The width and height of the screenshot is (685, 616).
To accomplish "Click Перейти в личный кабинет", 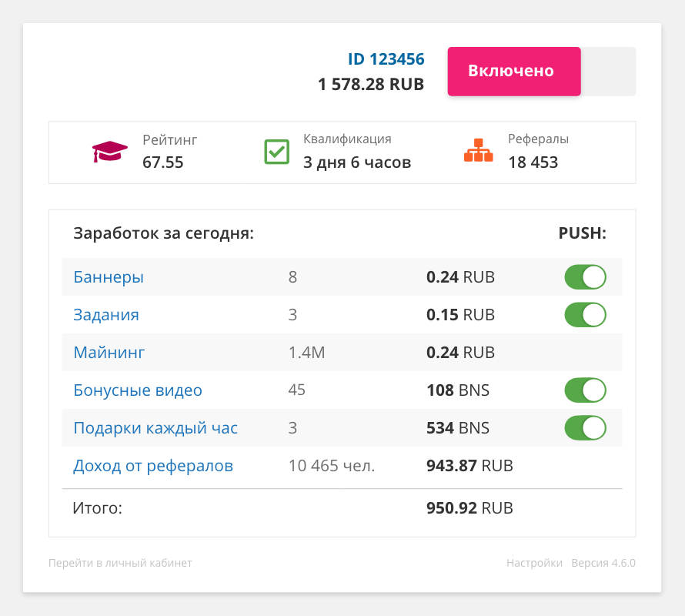I will pos(120,563).
